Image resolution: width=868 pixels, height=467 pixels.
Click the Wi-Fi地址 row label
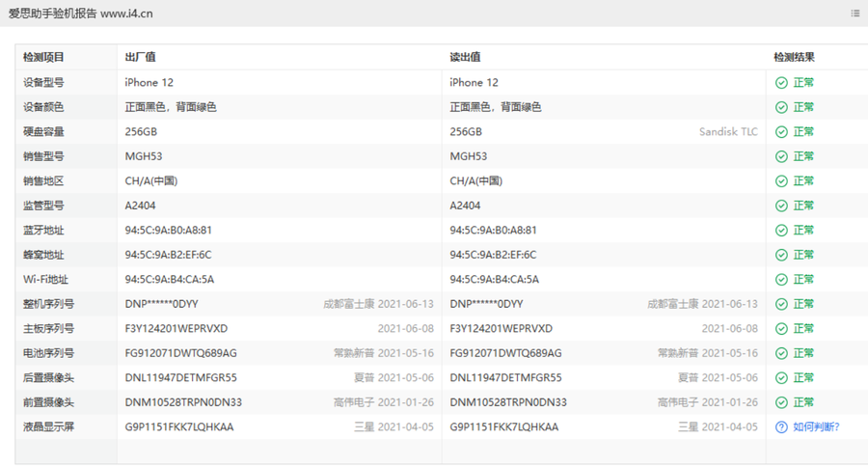point(45,279)
